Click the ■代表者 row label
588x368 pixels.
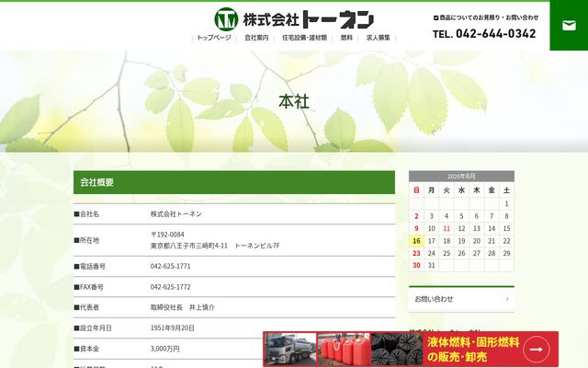point(86,307)
